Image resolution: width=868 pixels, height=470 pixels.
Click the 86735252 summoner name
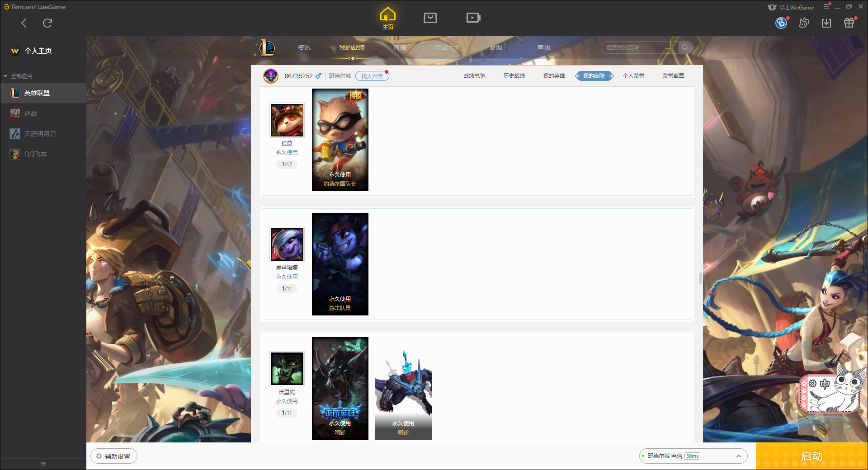298,76
